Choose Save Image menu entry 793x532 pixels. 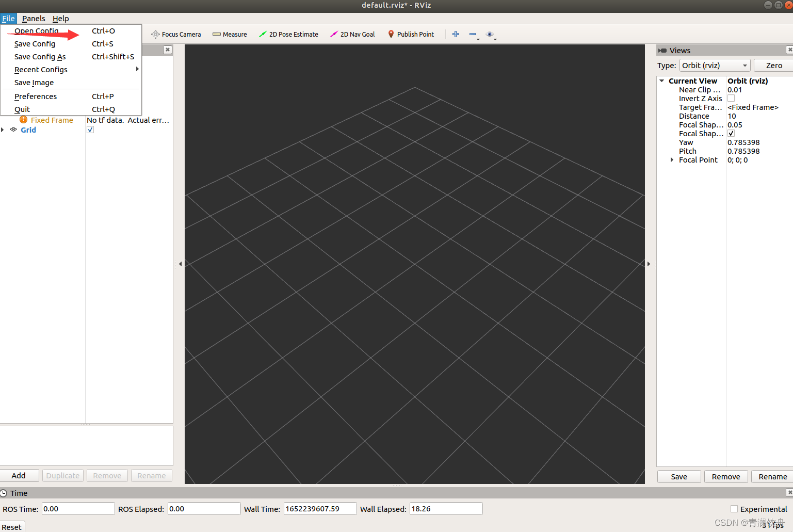(71, 83)
